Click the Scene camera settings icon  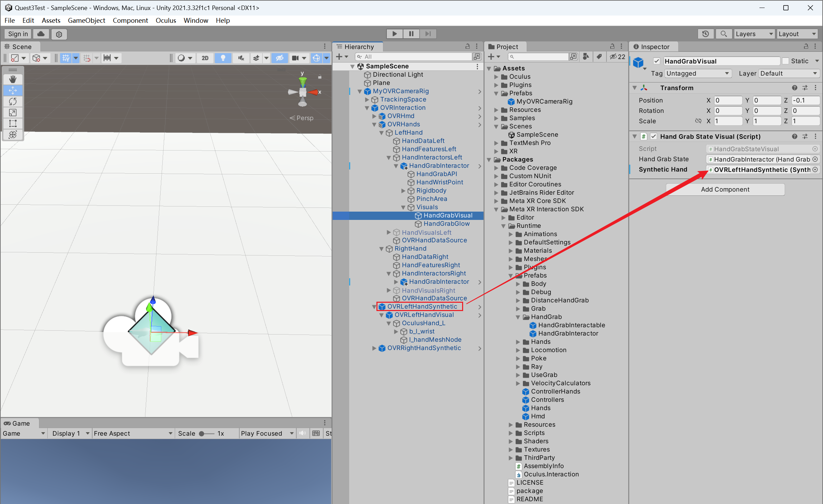[296, 58]
